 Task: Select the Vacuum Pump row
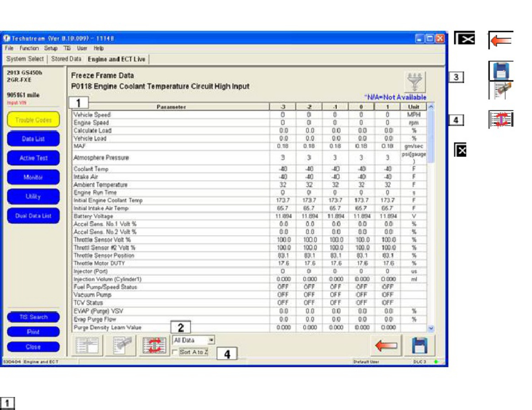pos(250,295)
